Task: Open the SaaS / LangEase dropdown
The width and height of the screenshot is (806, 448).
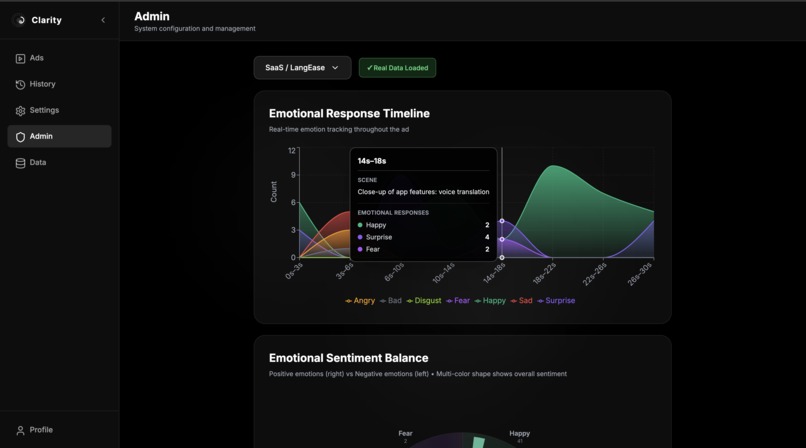Action: click(302, 68)
